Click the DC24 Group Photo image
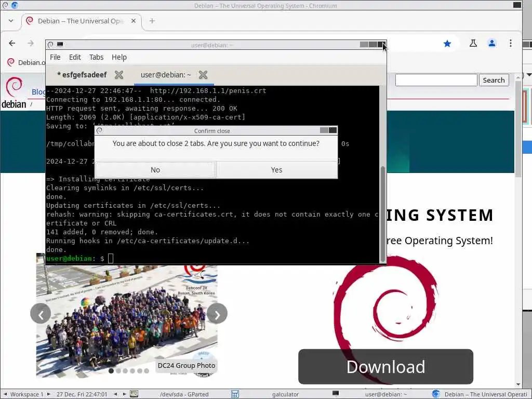532x399 pixels. click(127, 321)
